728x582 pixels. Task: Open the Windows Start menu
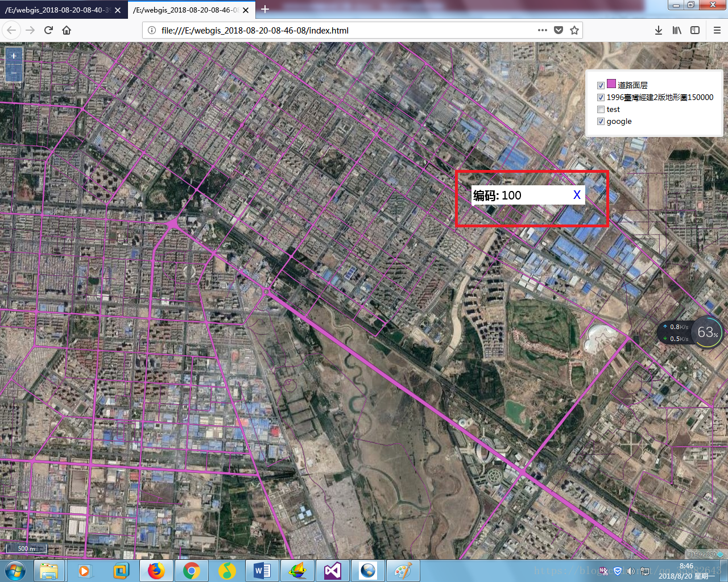pos(15,571)
